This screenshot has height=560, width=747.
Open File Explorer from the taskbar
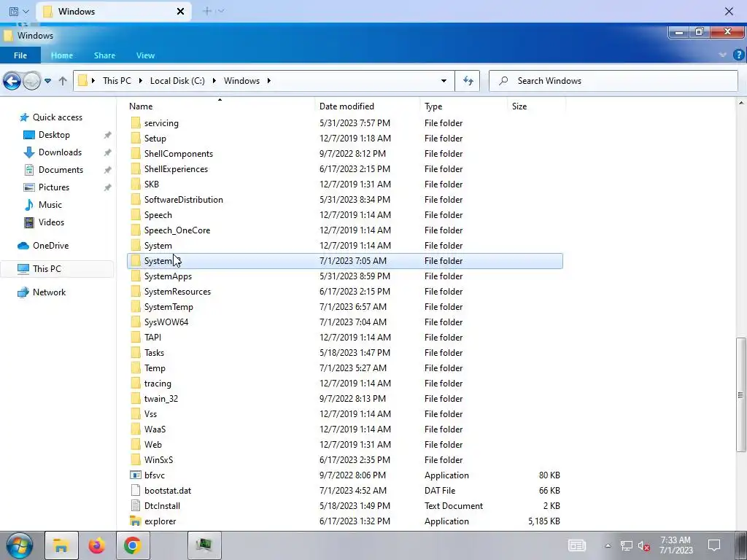(61, 545)
